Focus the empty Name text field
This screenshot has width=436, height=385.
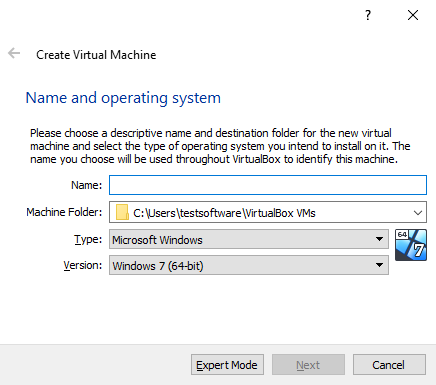coord(268,185)
